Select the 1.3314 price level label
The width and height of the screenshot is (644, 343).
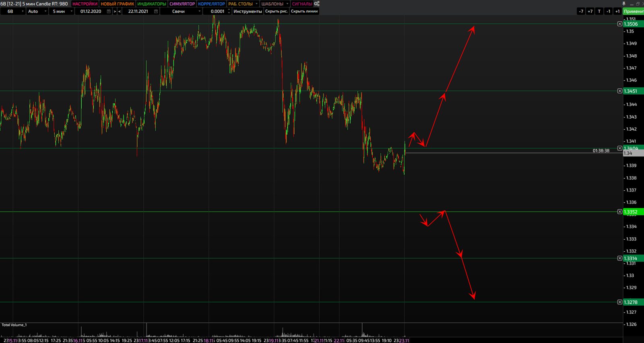(634, 259)
